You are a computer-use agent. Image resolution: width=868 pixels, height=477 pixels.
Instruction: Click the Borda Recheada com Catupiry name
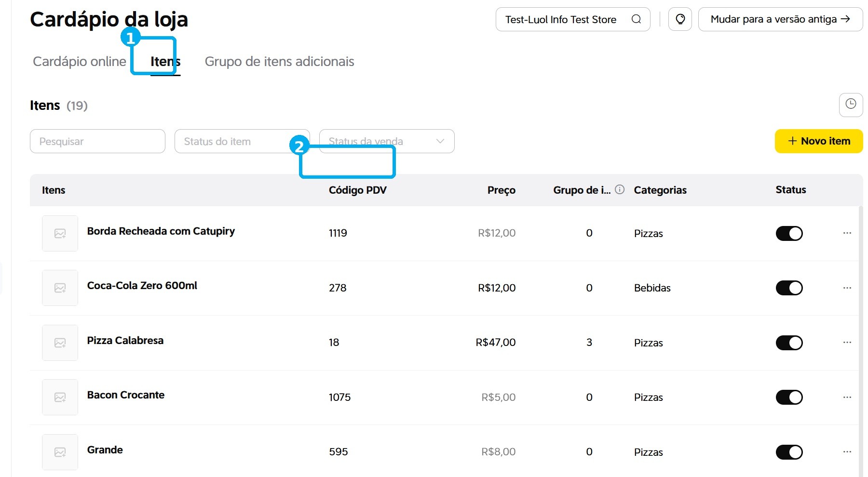pyautogui.click(x=161, y=231)
